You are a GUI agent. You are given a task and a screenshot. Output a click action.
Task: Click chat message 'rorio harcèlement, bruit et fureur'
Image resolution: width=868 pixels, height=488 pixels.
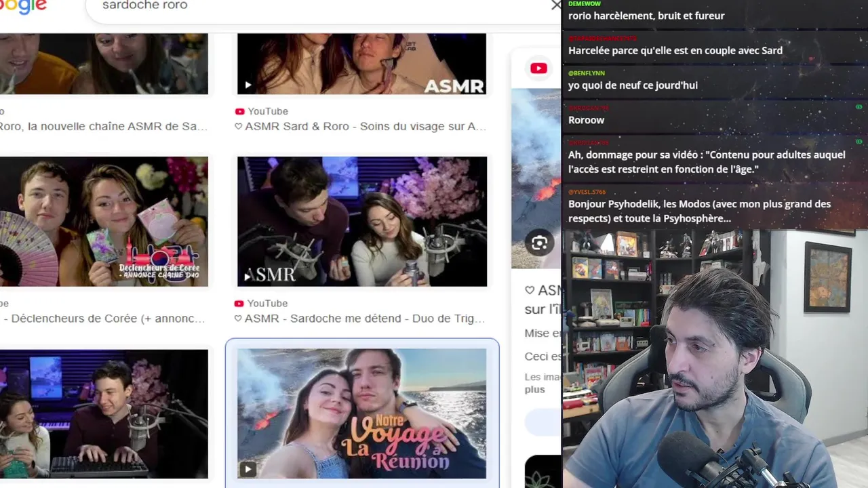tap(646, 16)
